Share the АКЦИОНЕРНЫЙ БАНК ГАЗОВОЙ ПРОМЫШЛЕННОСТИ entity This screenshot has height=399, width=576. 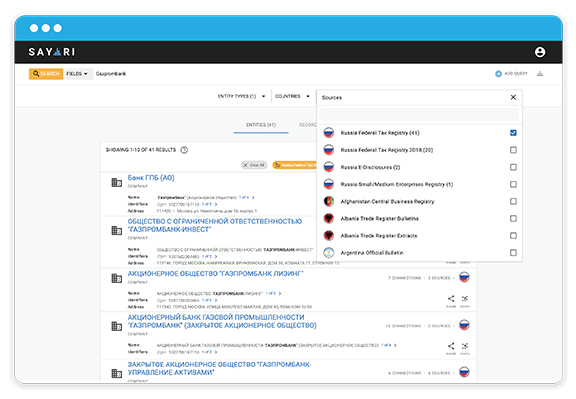[x=451, y=347]
